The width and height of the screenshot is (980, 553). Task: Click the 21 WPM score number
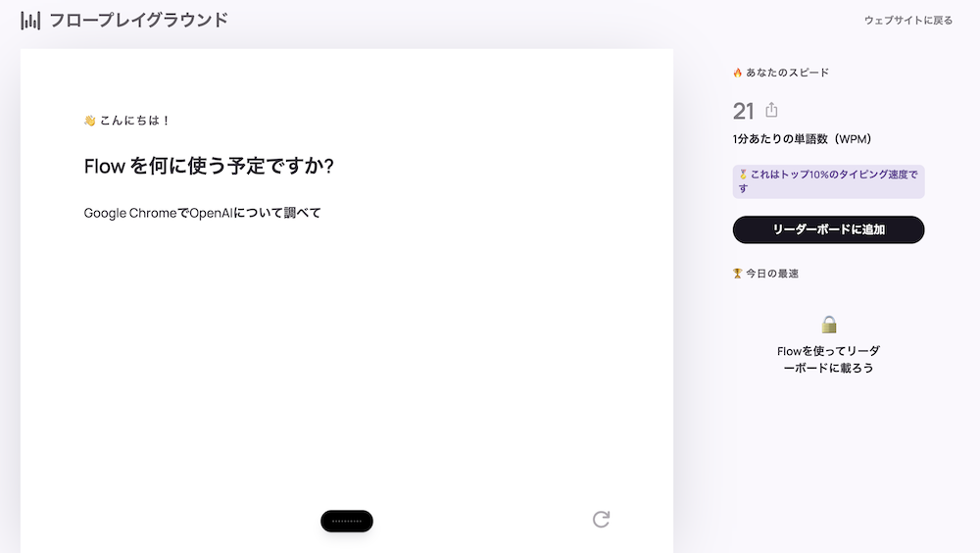(x=743, y=112)
